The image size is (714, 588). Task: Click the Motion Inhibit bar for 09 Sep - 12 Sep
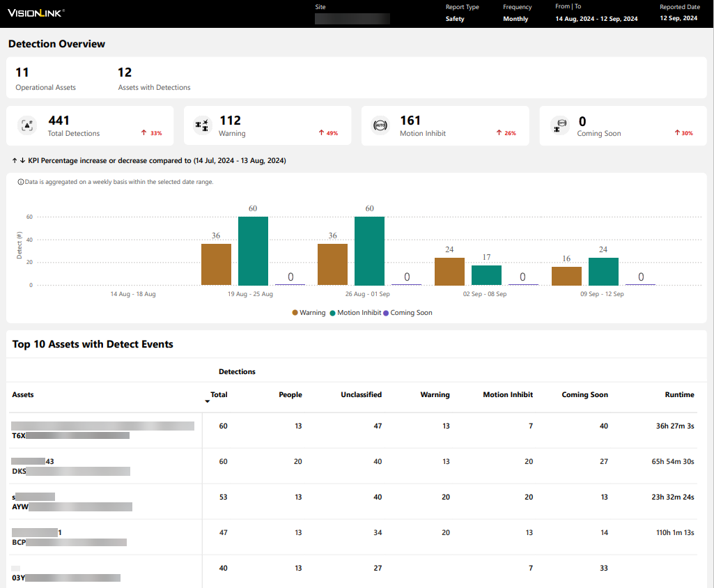603,272
